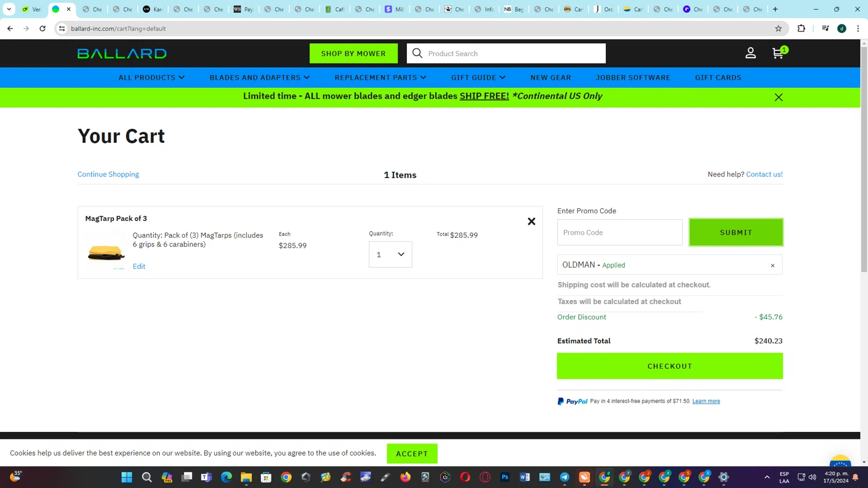Open Telegram from the taskbar

click(x=565, y=477)
